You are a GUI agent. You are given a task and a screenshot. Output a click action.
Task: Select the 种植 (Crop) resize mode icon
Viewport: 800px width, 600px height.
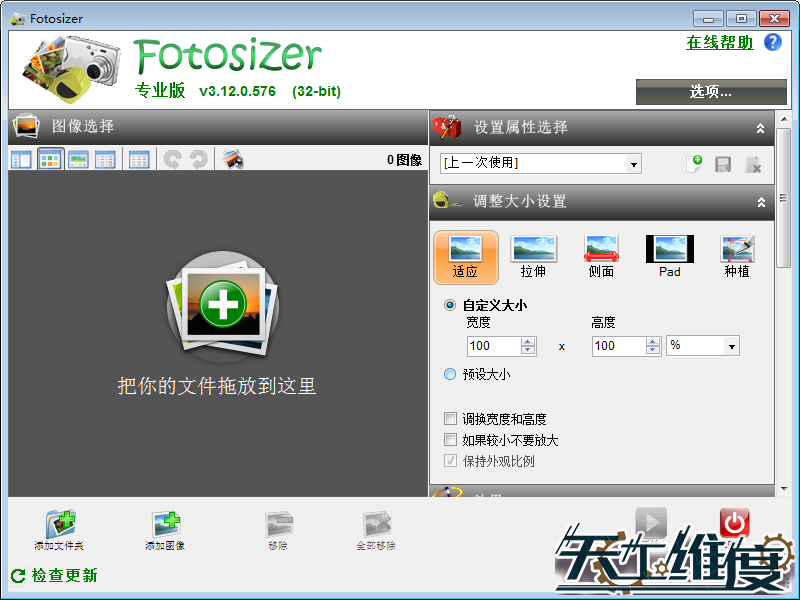(x=736, y=256)
